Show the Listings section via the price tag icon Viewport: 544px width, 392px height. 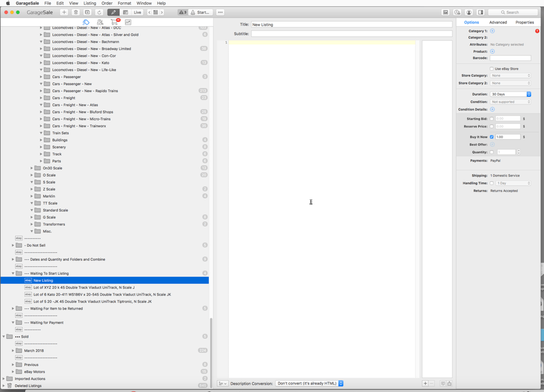click(85, 22)
